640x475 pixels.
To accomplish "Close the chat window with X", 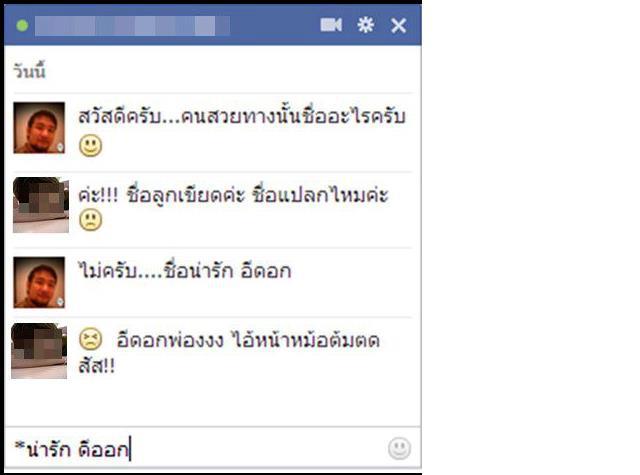I will (x=398, y=26).
